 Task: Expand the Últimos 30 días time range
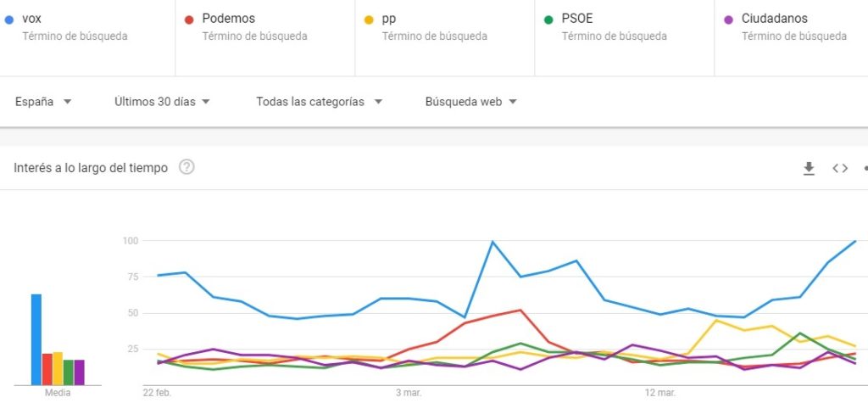pos(162,102)
